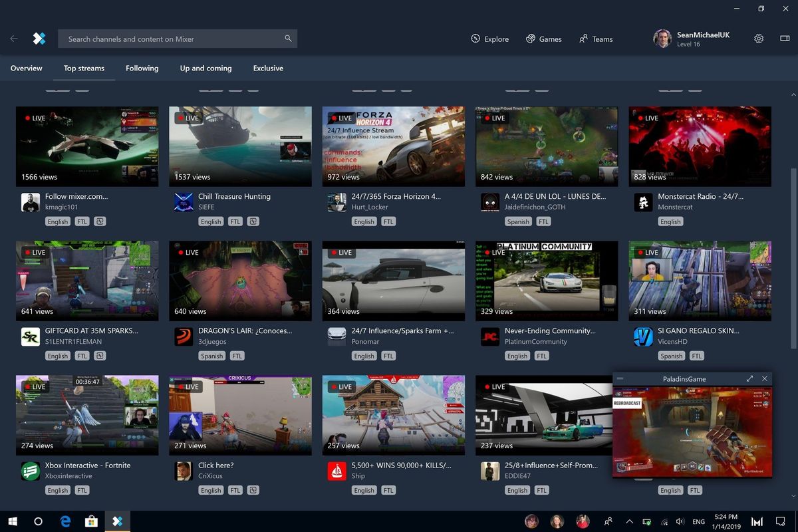Expand hidden system tray icons with the chevron
This screenshot has width=798, height=532.
click(628, 521)
